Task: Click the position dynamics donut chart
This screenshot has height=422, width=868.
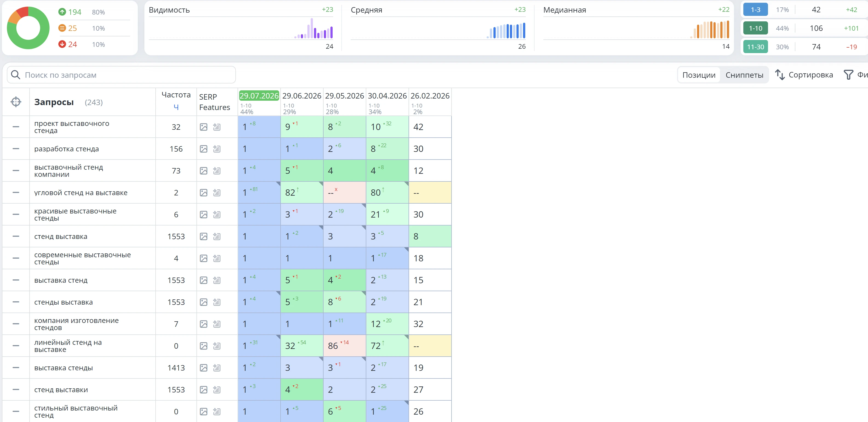Action: (x=28, y=28)
